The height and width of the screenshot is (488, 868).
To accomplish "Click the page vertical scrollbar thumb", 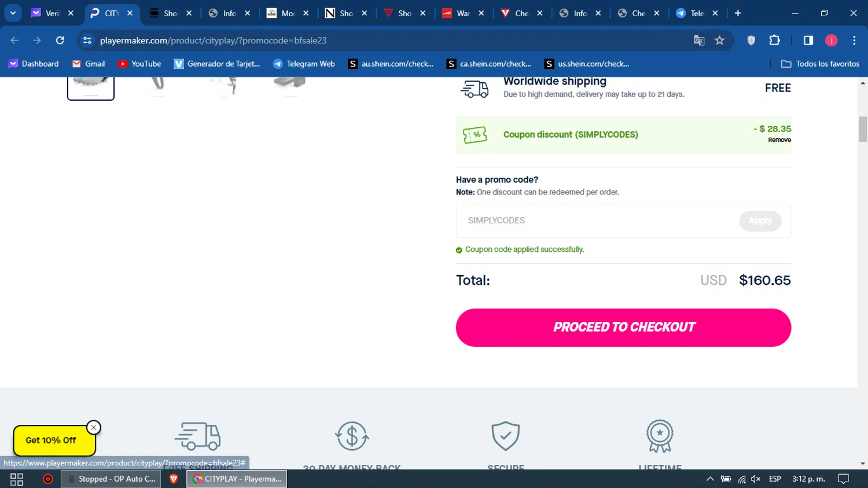I will coord(862,129).
